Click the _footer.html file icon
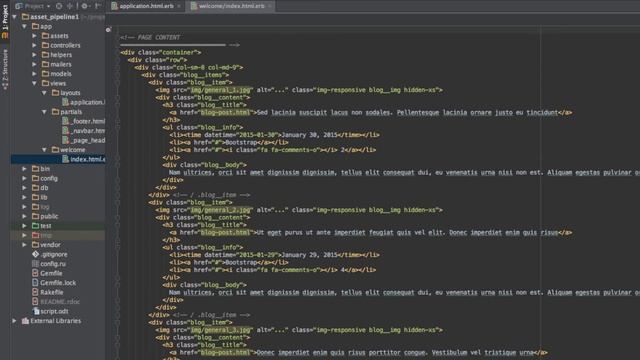The width and height of the screenshot is (640, 360). point(65,121)
